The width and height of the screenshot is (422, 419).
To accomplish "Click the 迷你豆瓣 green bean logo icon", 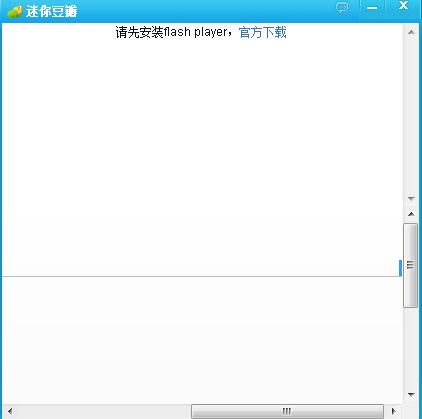I will click(x=14, y=12).
